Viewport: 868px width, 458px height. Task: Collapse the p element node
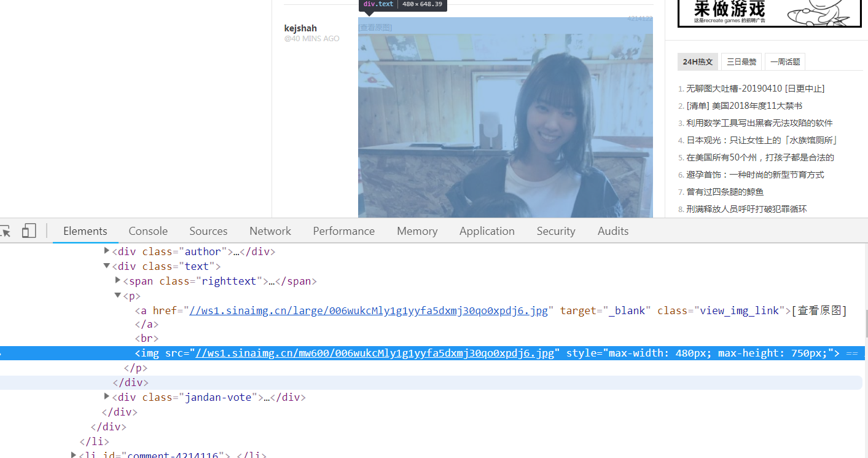click(x=118, y=296)
